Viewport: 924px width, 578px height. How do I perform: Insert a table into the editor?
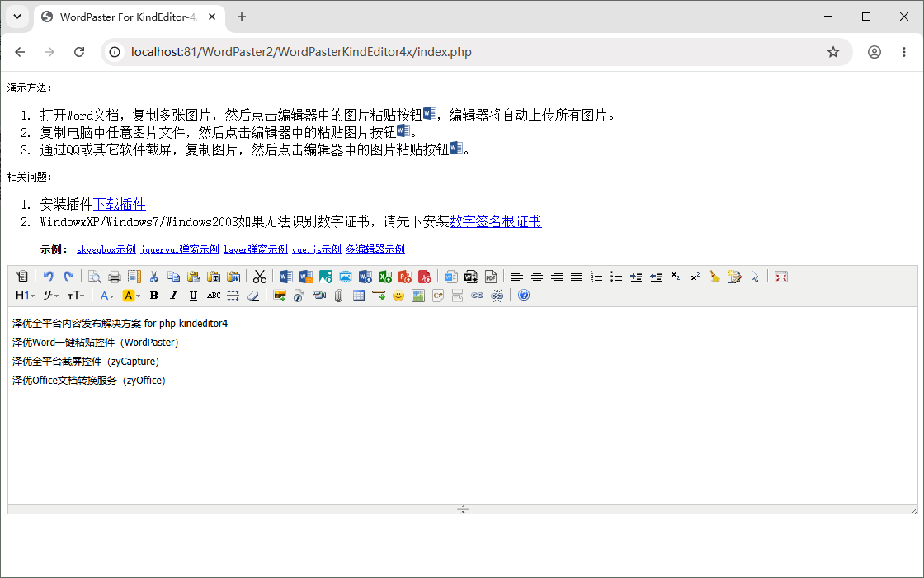click(359, 296)
